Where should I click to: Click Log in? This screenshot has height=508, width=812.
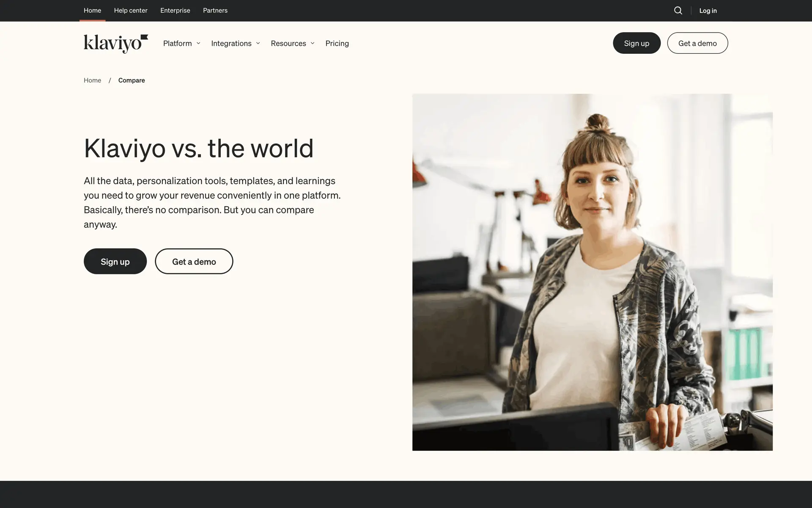point(708,11)
